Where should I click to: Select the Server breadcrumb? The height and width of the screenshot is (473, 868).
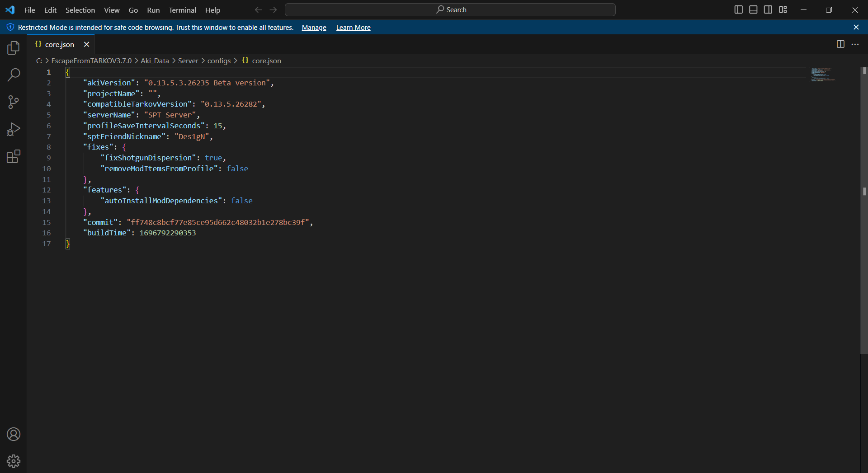tap(188, 61)
